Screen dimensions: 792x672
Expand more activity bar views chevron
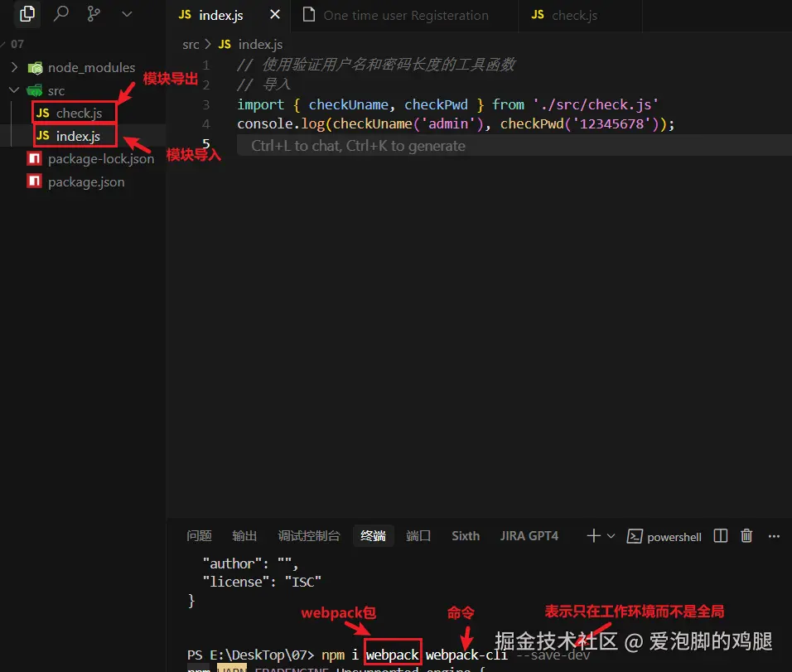coord(127,14)
